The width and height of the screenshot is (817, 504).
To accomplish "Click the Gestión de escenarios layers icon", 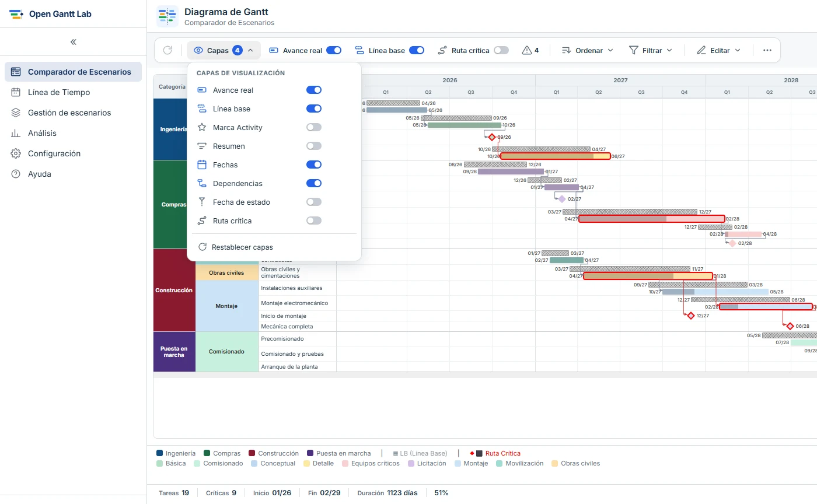I will click(x=16, y=113).
